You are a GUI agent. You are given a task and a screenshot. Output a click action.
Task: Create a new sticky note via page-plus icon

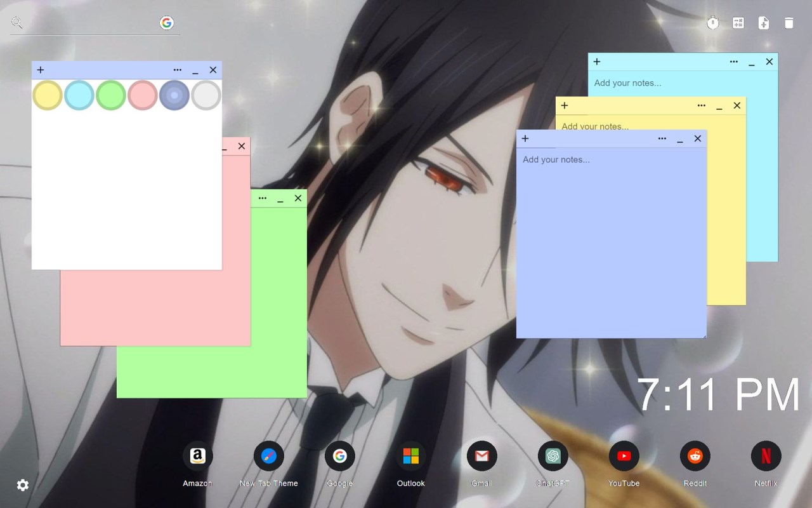coord(764,23)
